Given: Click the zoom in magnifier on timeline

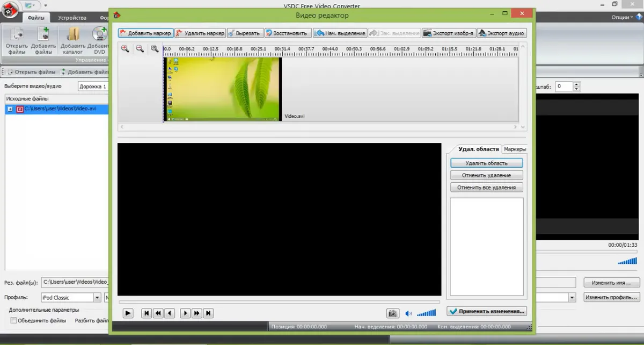Looking at the screenshot, I should [x=125, y=49].
